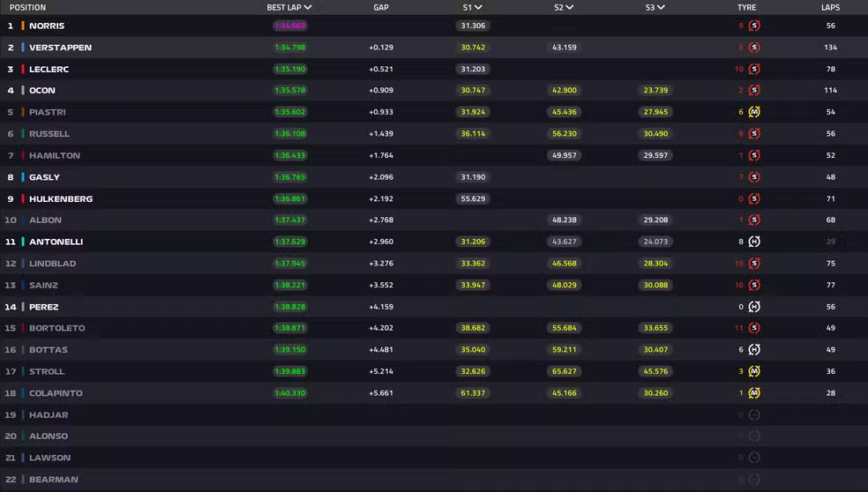This screenshot has height=492, width=868.
Task: Click Norris's soft tyre icon
Action: tap(753, 26)
